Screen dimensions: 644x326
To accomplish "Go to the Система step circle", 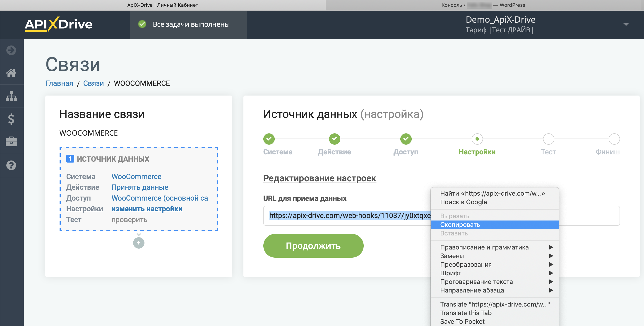I will click(x=269, y=139).
